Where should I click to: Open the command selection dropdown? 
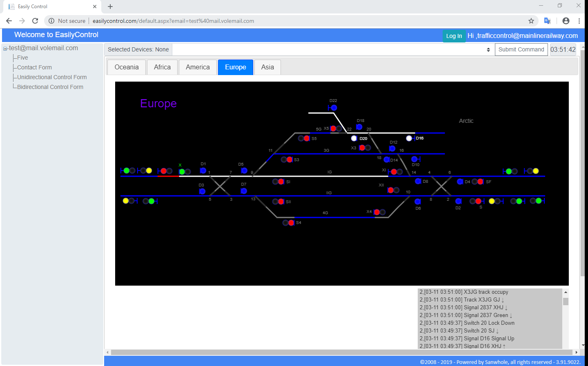click(333, 49)
